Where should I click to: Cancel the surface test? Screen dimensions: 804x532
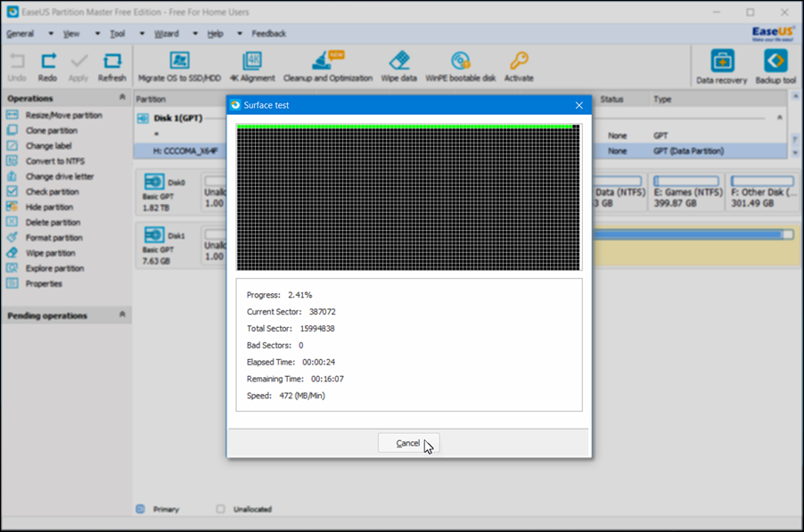408,444
